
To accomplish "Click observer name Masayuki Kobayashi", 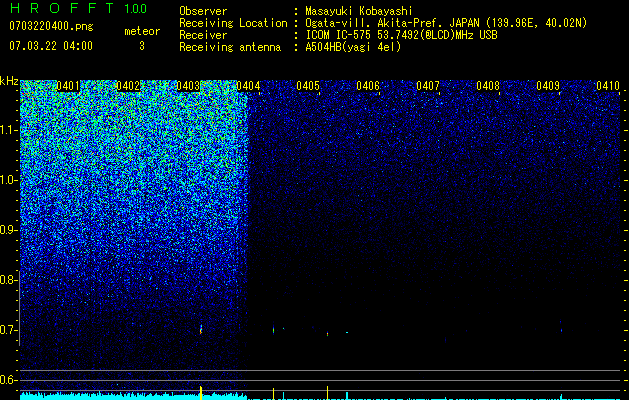I will [358, 11].
